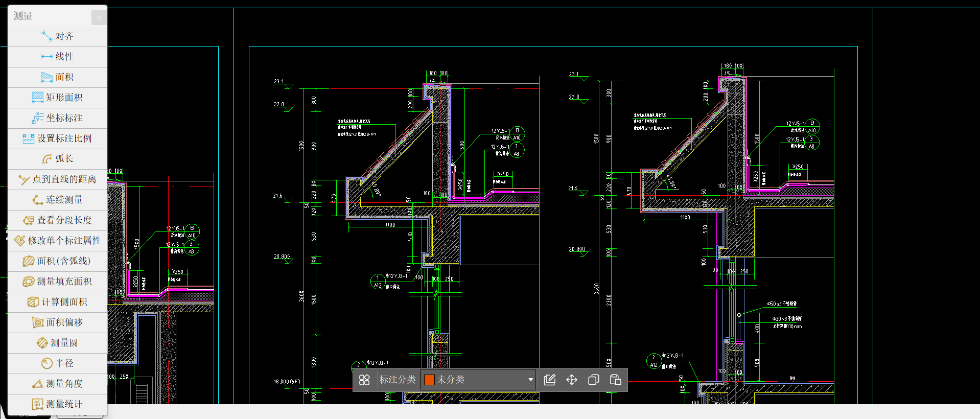Activate the 矩形面积 rectangle area tool
This screenshot has width=980, height=419.
click(x=57, y=98)
